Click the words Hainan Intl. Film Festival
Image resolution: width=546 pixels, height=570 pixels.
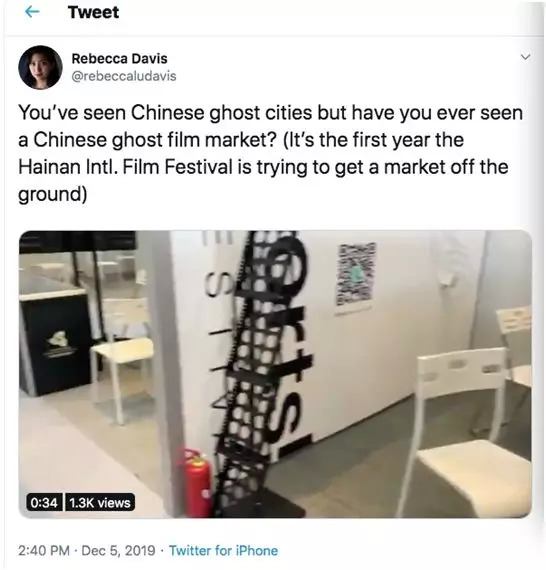[125, 167]
